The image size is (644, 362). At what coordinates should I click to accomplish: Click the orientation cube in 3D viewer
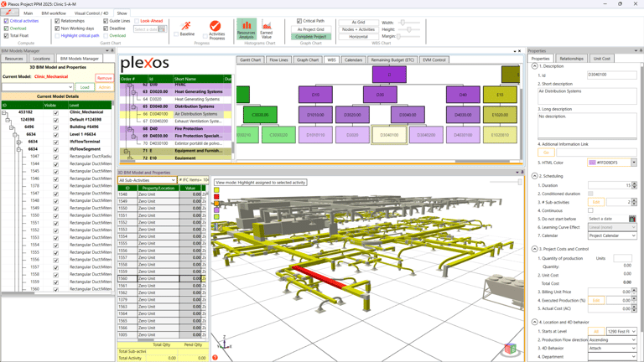coord(511,349)
